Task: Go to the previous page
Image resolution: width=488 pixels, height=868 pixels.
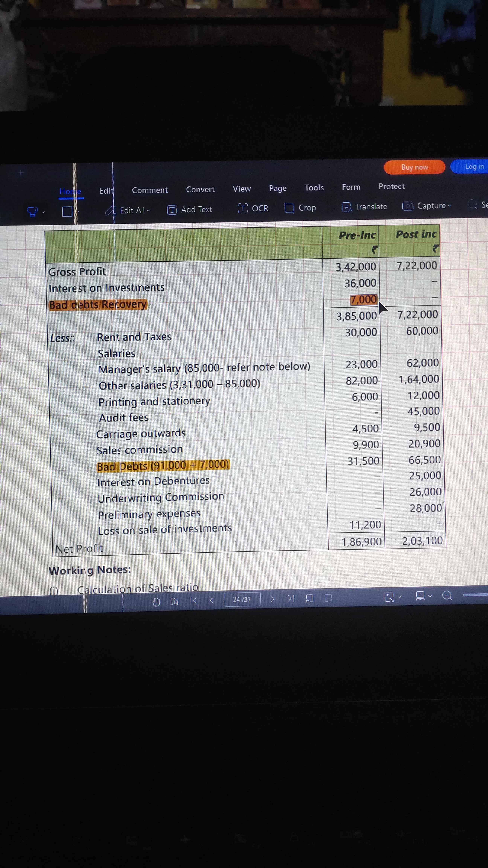Action: pos(212,600)
